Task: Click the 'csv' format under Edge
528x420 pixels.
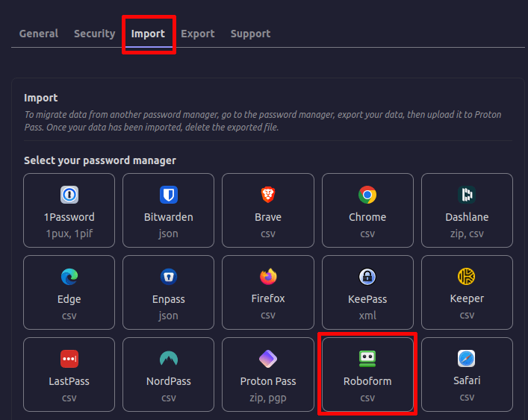Action: pyautogui.click(x=69, y=316)
